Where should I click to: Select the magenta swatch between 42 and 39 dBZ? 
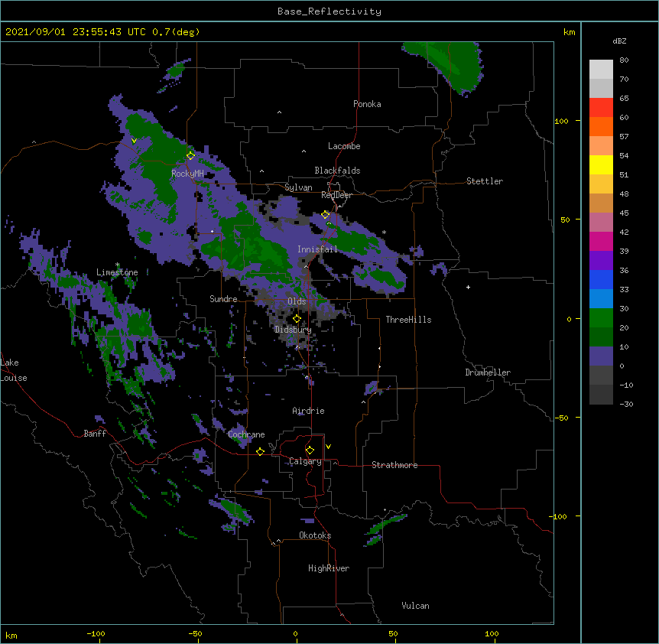tap(601, 241)
